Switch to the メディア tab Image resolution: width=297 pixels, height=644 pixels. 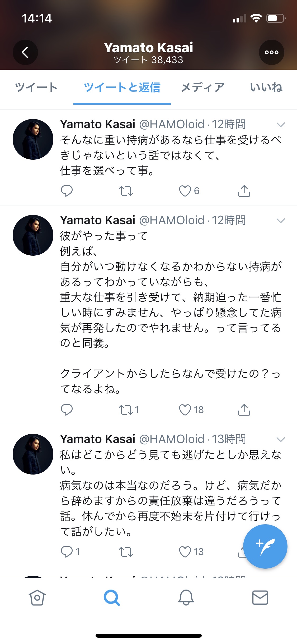pyautogui.click(x=203, y=87)
